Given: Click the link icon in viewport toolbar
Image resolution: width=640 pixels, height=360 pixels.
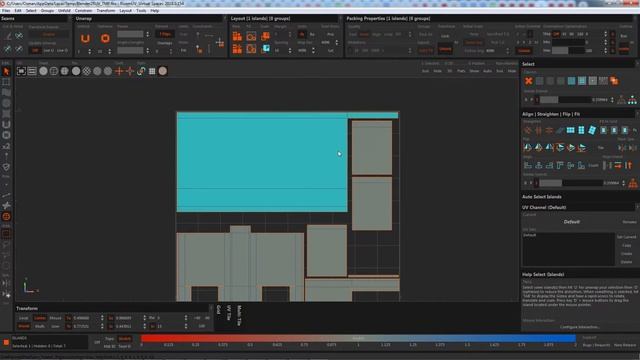Looking at the screenshot, I should click(141, 71).
